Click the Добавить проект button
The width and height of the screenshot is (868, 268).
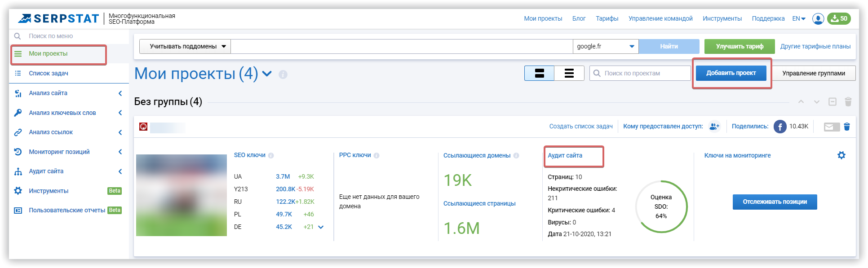pyautogui.click(x=731, y=73)
